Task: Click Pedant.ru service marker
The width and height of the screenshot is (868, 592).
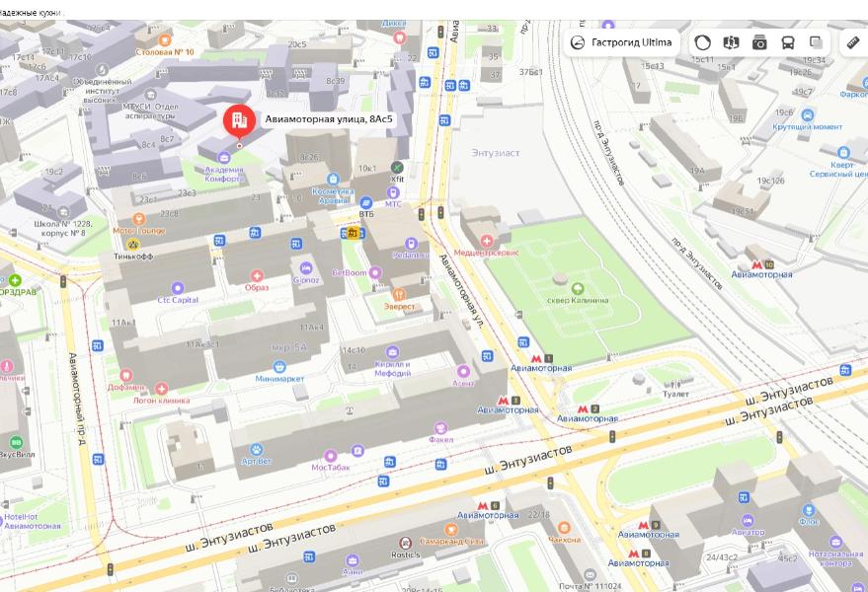Action: [x=411, y=244]
